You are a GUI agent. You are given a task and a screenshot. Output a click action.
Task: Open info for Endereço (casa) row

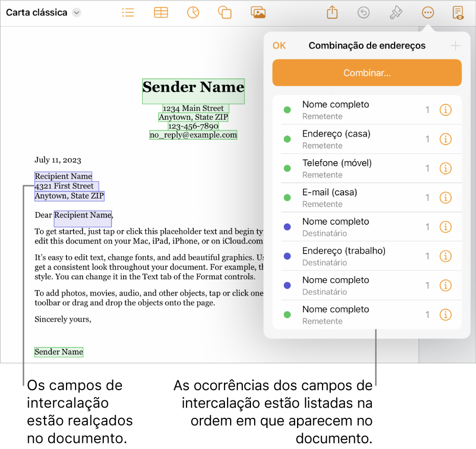445,139
